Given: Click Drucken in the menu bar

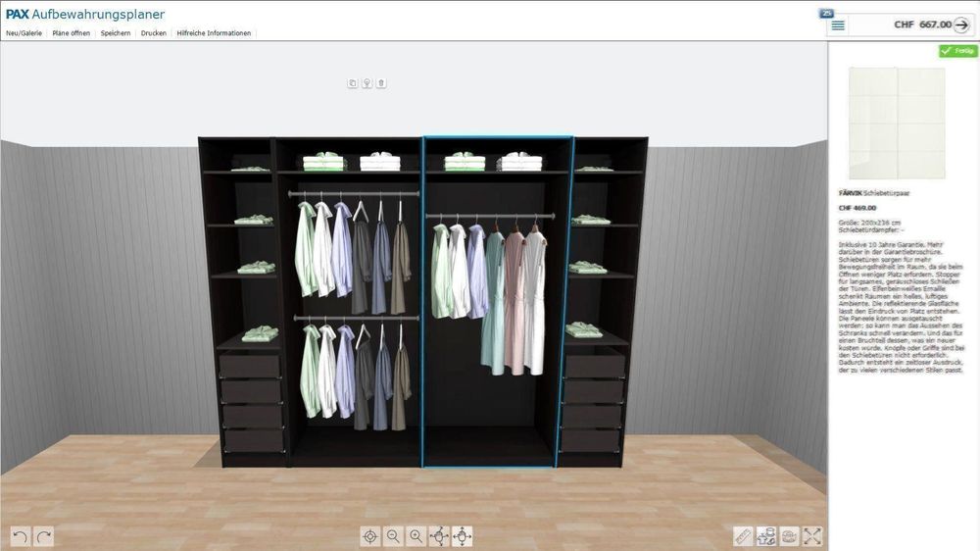Looking at the screenshot, I should coord(153,33).
